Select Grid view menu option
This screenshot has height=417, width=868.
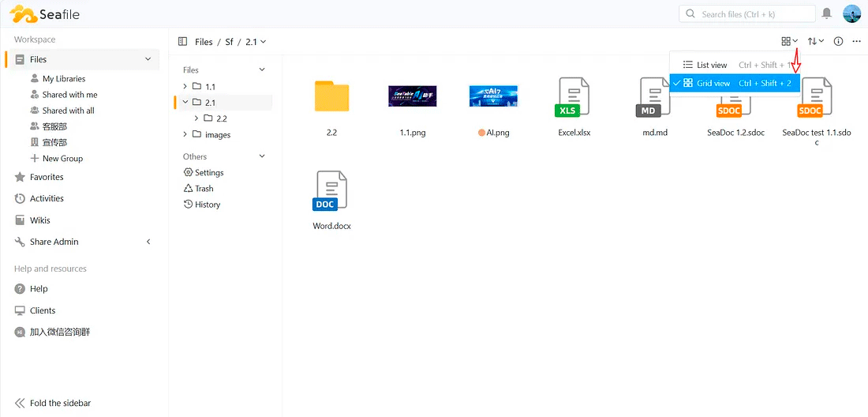coord(735,83)
